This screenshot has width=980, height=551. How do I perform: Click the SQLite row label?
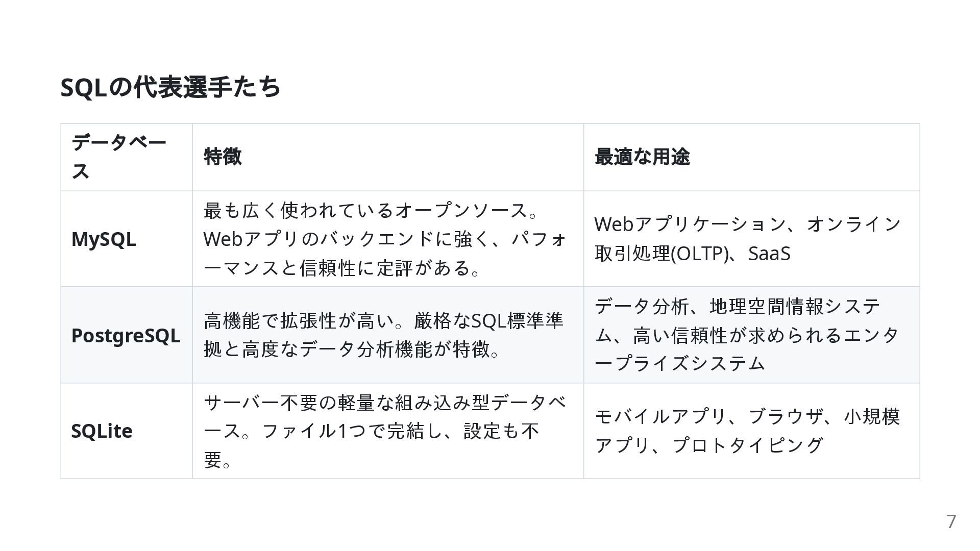pyautogui.click(x=102, y=431)
